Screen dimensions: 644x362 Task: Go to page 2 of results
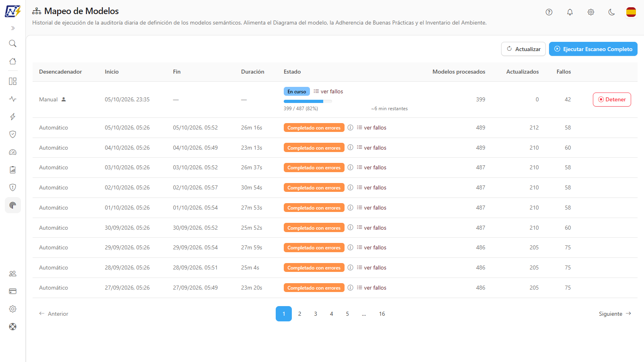(x=299, y=314)
